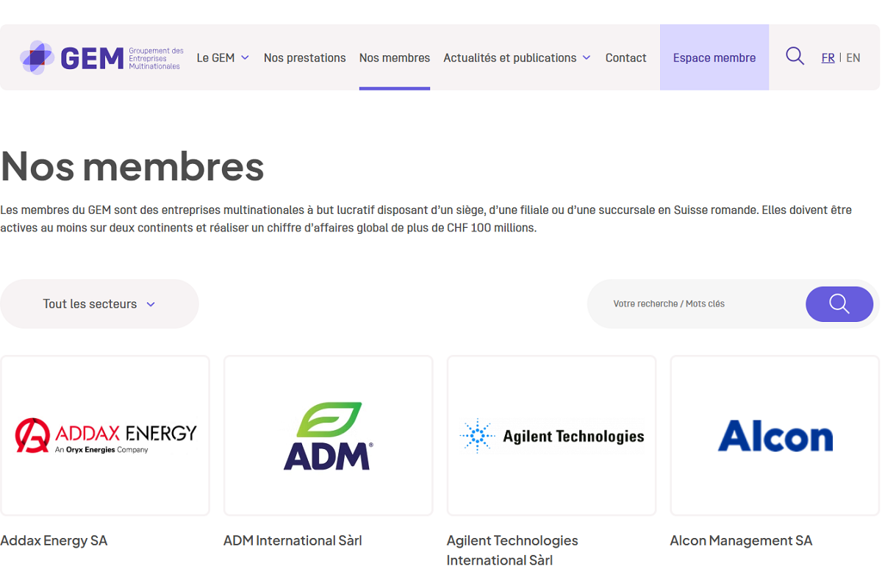Open the Alcon logo card

[x=775, y=436]
